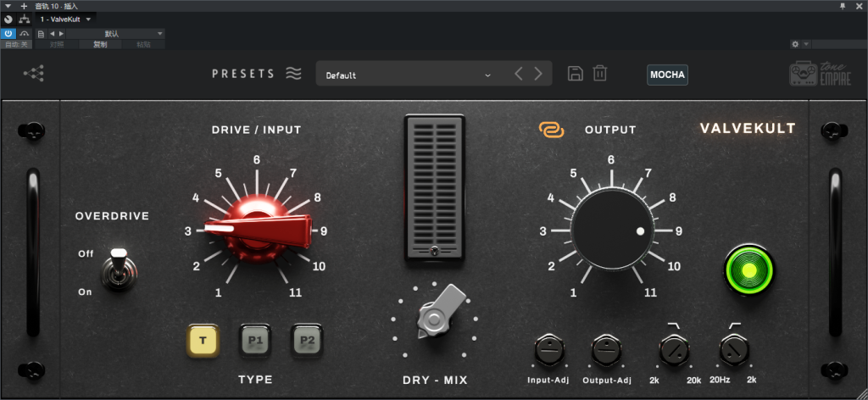Click the PRESETS label
868x400 pixels.
tap(243, 74)
